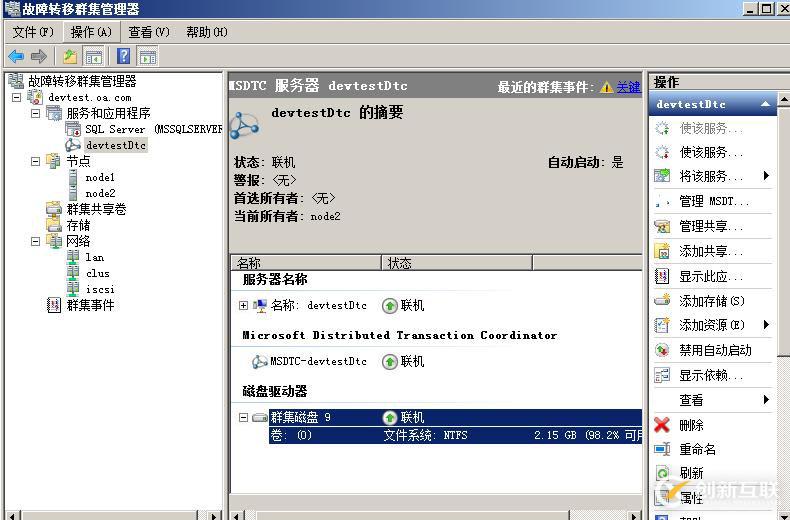The width and height of the screenshot is (790, 520).
Task: Open the 帮助(H) menu
Action: click(207, 32)
